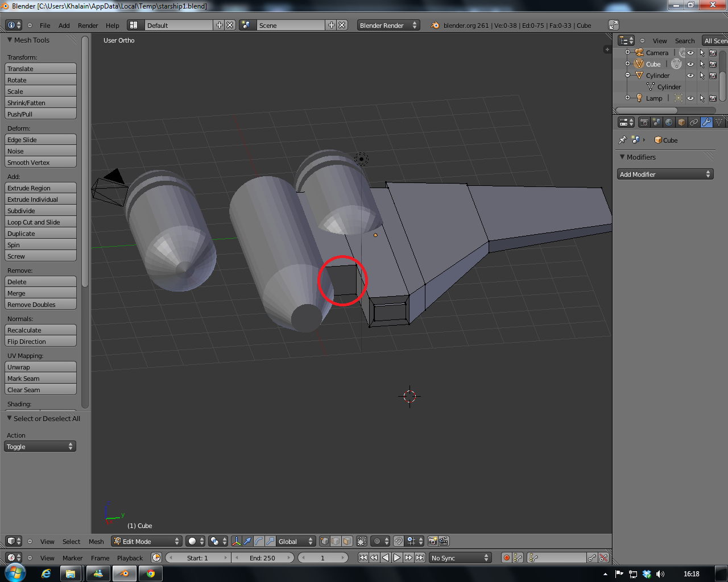Open the Object Constraints properties tab
The height and width of the screenshot is (582, 728).
click(694, 122)
